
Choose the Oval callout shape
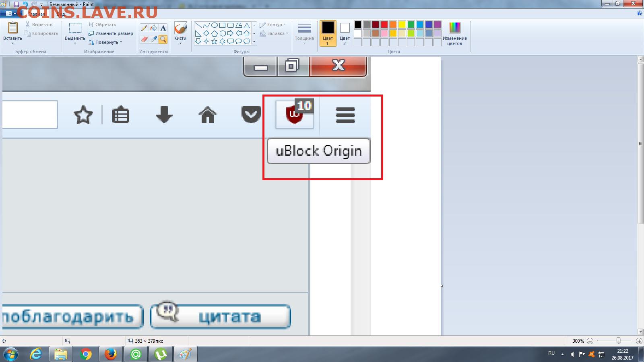pos(238,41)
